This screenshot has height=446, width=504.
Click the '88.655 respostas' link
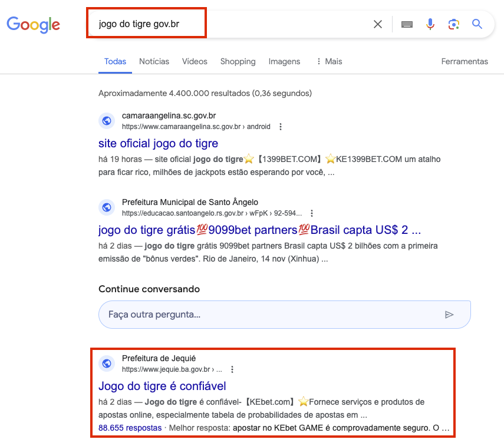130,428
